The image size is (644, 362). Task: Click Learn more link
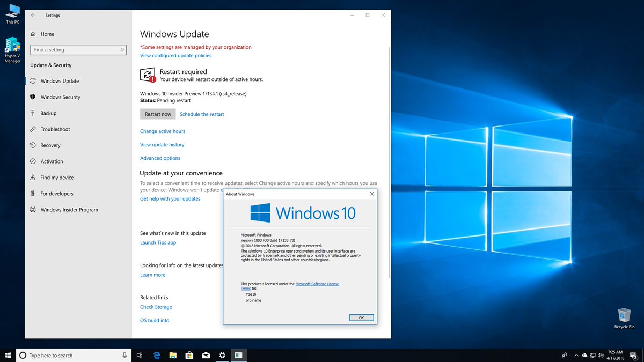click(x=152, y=275)
